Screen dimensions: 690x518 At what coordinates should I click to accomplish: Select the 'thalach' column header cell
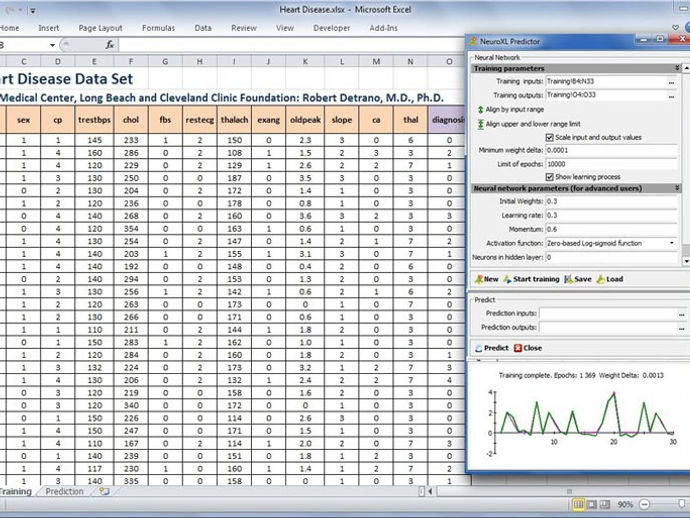pos(234,120)
